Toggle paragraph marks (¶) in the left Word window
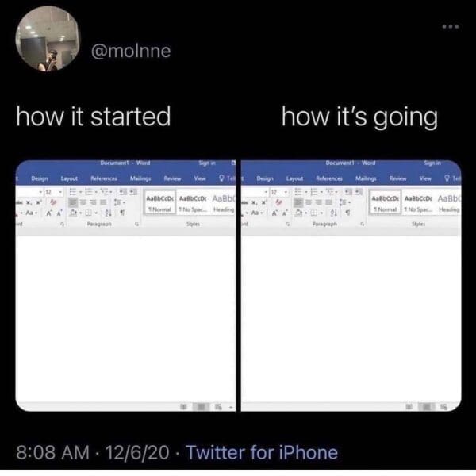This screenshot has width=476, height=476. [122, 213]
